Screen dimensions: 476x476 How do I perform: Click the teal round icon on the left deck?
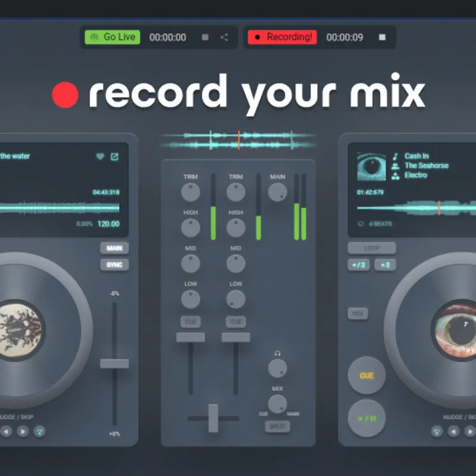[x=40, y=431]
